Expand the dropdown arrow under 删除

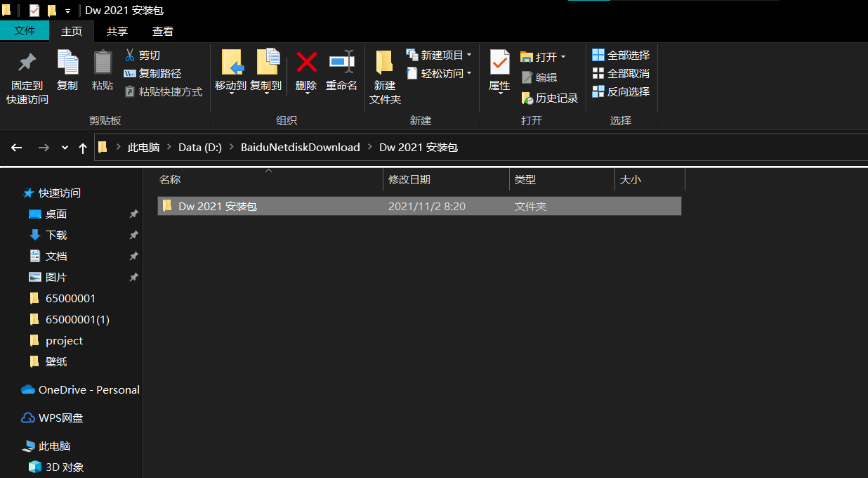pos(307,93)
